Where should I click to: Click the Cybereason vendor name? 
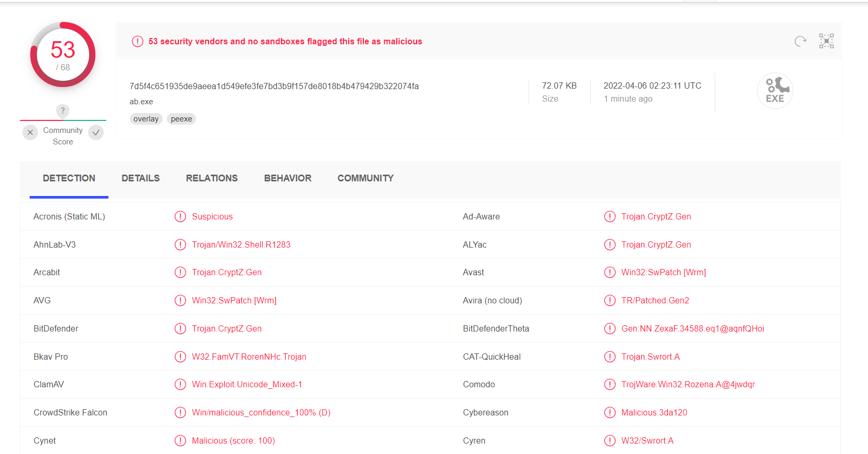pyautogui.click(x=486, y=412)
